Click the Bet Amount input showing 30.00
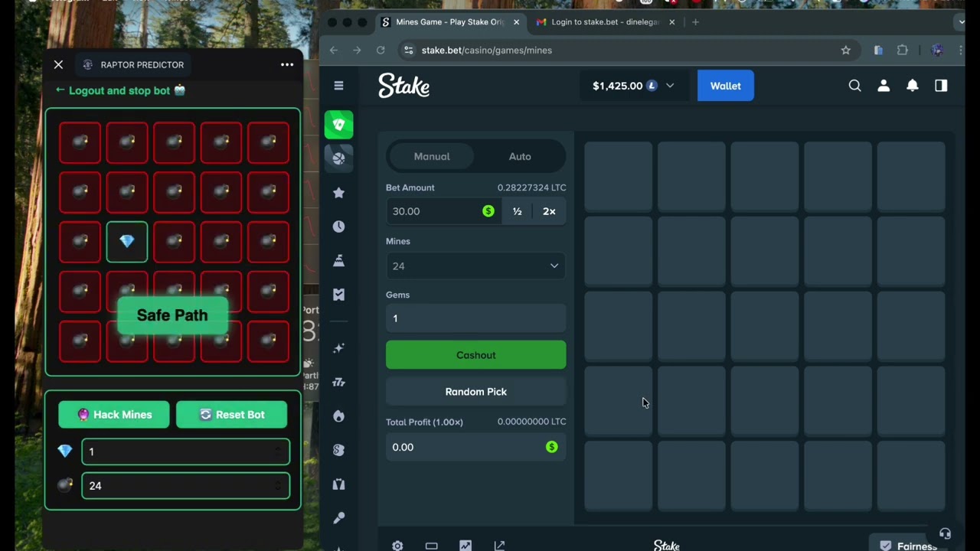This screenshot has width=980, height=551. point(433,211)
